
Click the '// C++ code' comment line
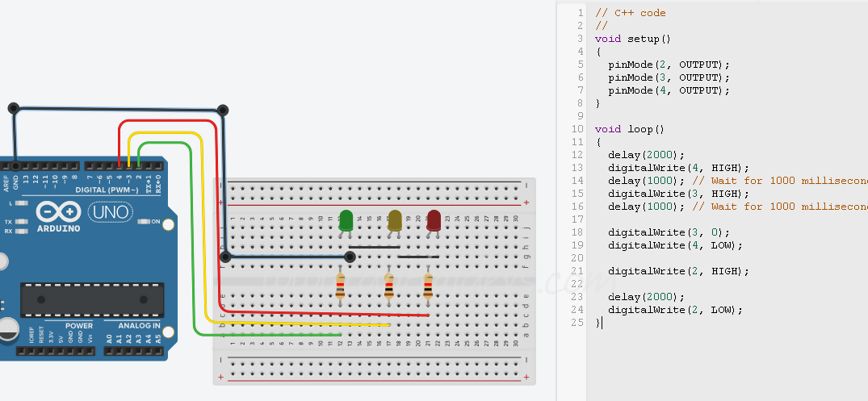click(x=631, y=13)
